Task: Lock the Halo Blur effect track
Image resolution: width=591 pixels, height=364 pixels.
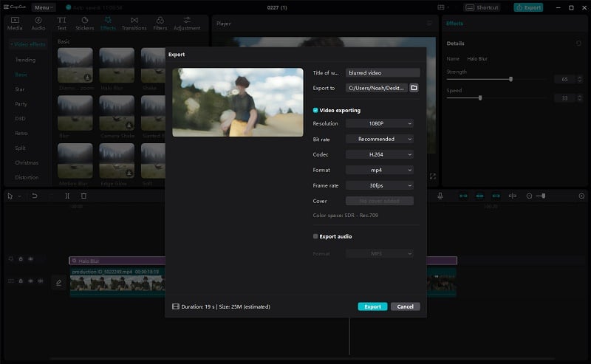Action: pyautogui.click(x=21, y=259)
